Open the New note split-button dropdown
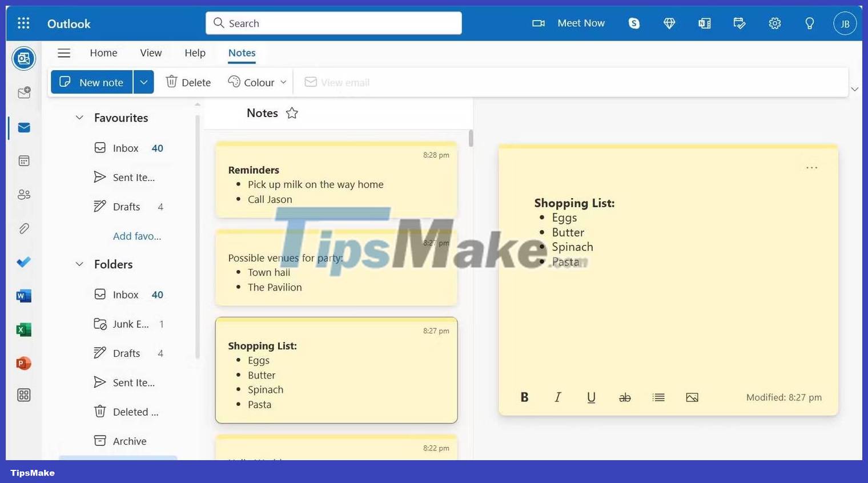 tap(143, 82)
